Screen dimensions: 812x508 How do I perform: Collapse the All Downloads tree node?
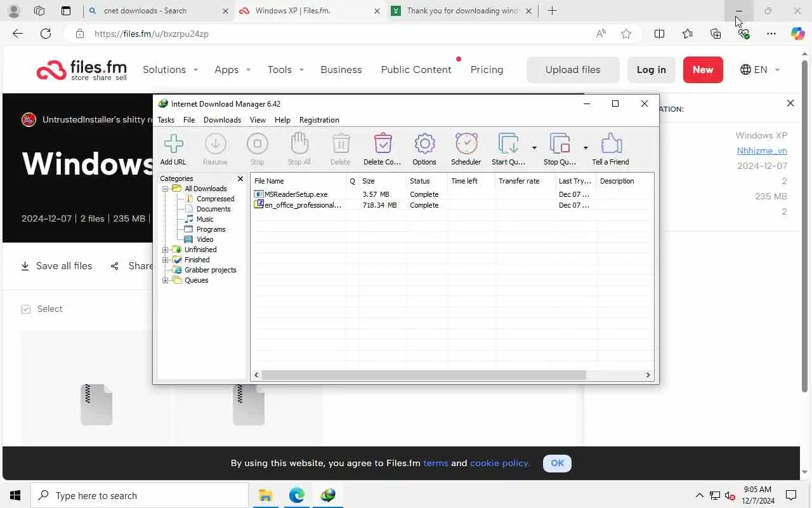[166, 189]
